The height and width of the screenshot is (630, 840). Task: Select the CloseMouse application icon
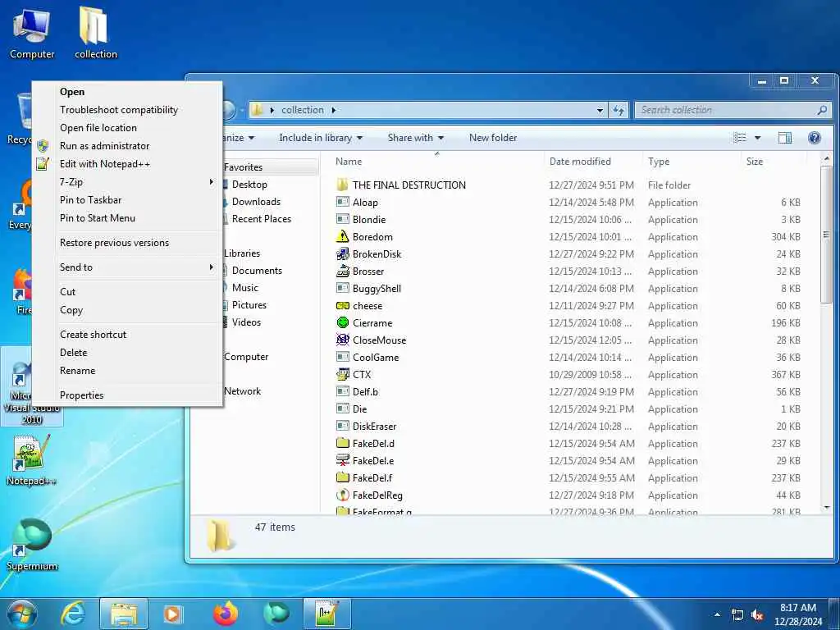point(342,340)
